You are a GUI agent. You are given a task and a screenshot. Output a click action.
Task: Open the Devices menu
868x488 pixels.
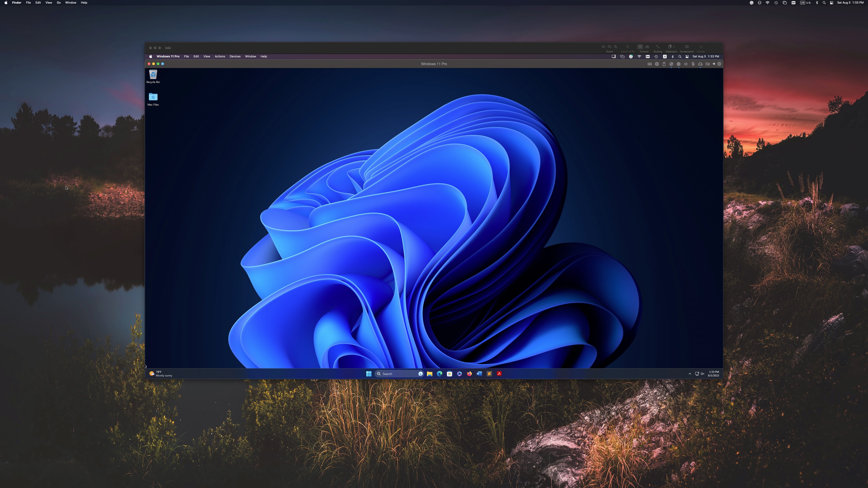pyautogui.click(x=235, y=56)
